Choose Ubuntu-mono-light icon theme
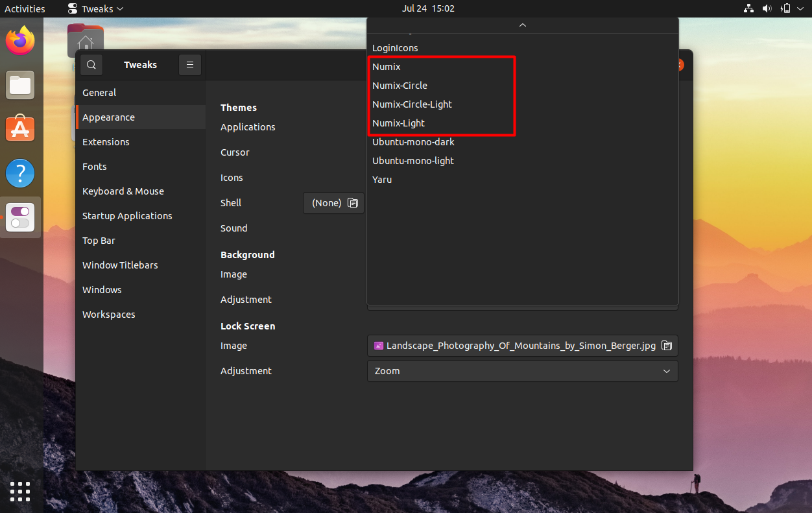812x513 pixels. (x=523, y=161)
